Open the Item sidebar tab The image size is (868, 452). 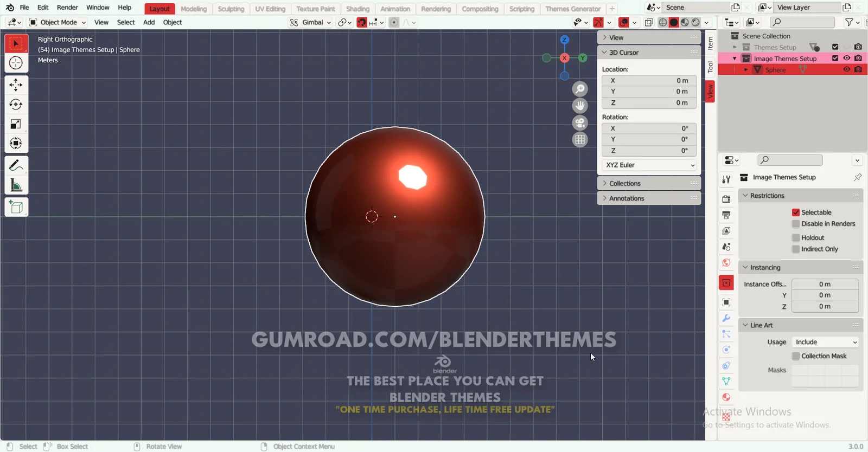click(x=710, y=43)
